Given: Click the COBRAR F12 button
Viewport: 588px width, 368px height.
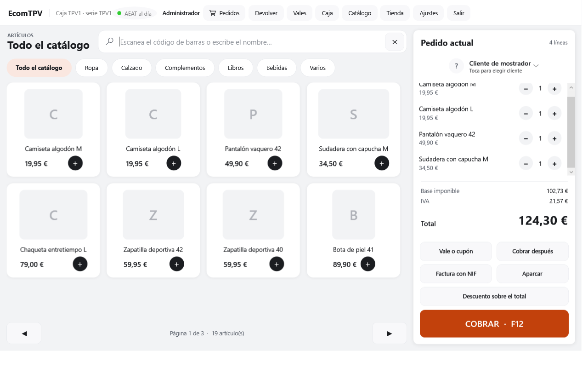Looking at the screenshot, I should (x=494, y=324).
